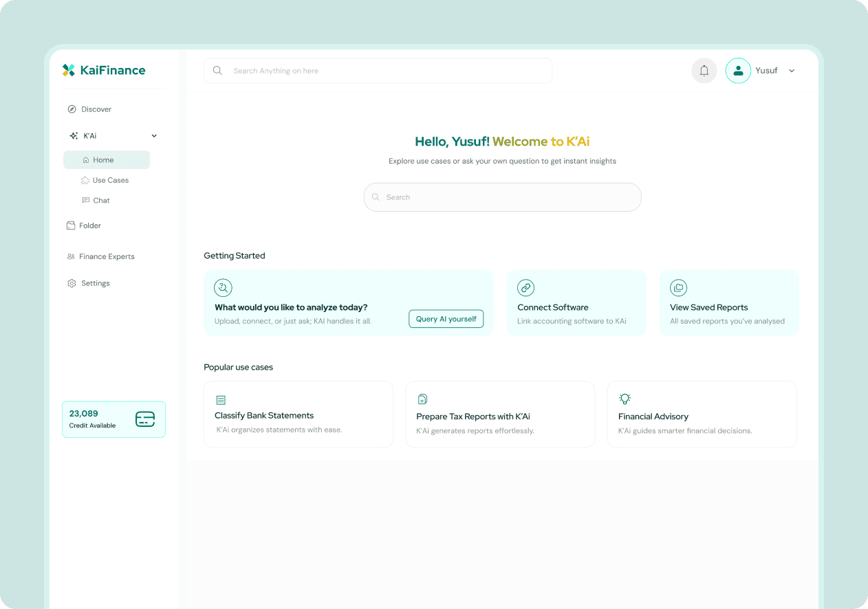Click the Query AI yourself button

tap(446, 319)
